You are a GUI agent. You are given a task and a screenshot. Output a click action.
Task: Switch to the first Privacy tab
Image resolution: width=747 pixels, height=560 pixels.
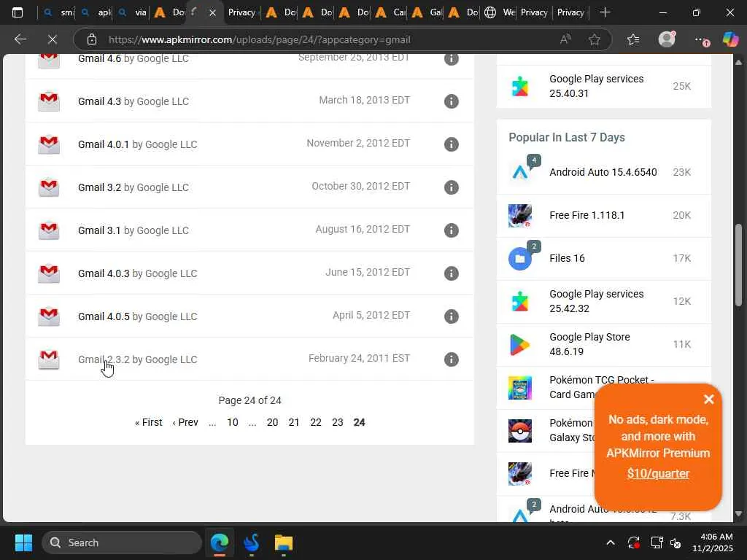click(x=242, y=12)
